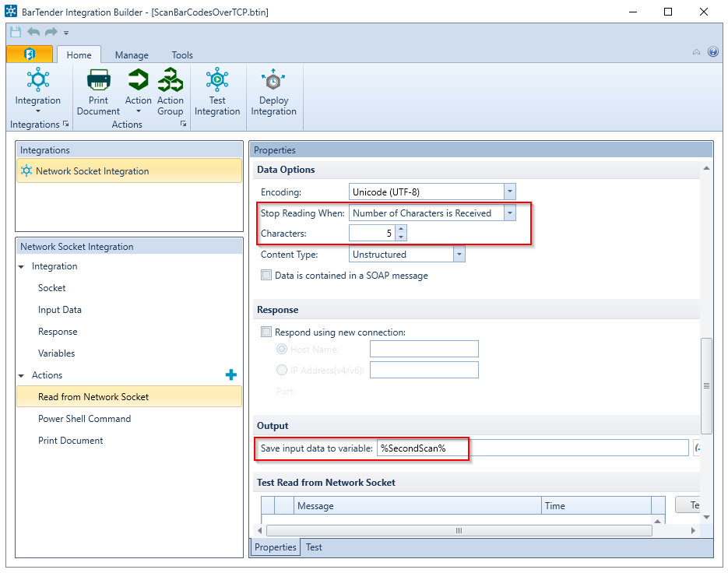Select Read from Network Socket action
The width and height of the screenshot is (728, 573).
click(x=129, y=396)
